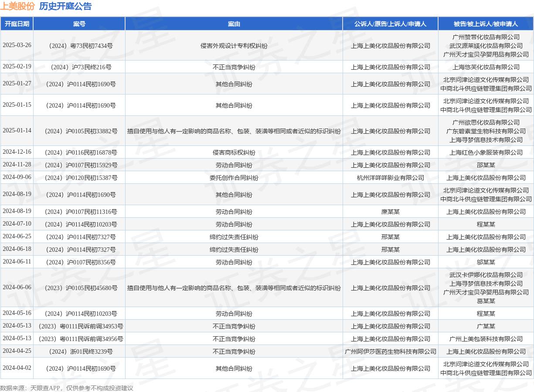Click plaintiff 廉某某
Viewport: 534px width, 392px height.
[391, 212]
